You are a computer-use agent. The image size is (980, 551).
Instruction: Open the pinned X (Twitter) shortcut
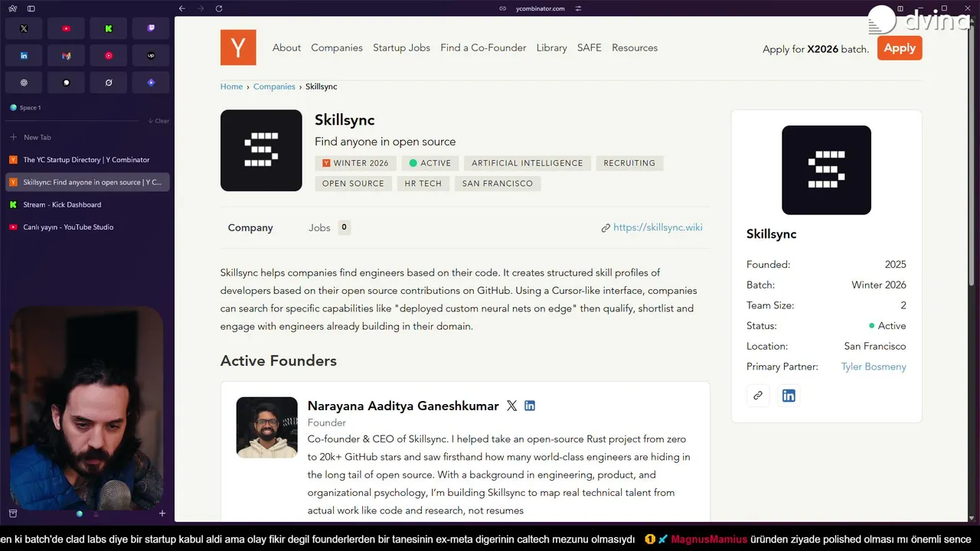(x=24, y=28)
